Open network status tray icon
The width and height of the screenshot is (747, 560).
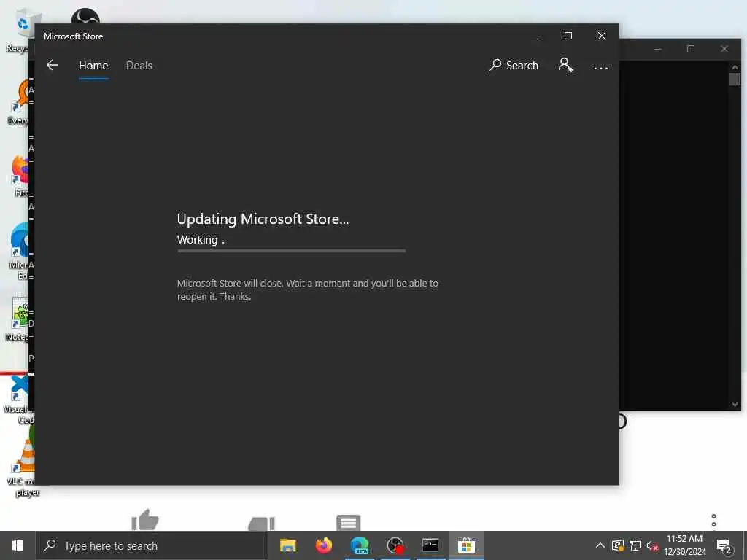[x=635, y=545]
